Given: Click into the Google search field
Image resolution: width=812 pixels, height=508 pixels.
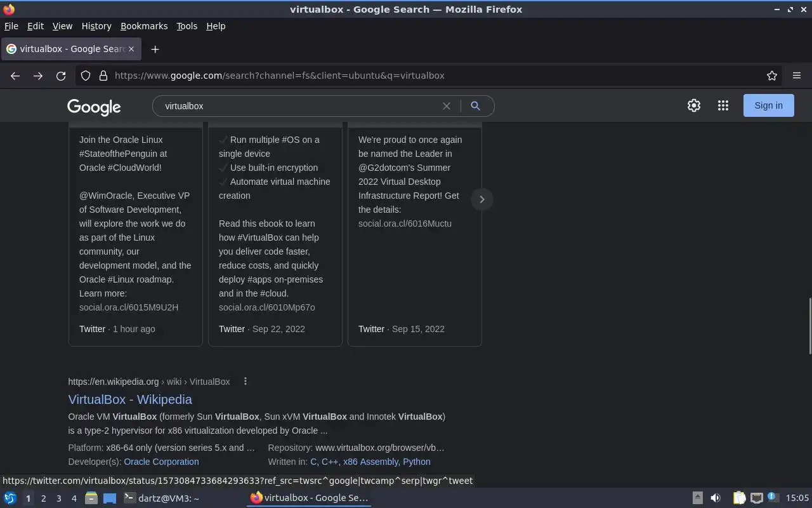Looking at the screenshot, I should 298,106.
